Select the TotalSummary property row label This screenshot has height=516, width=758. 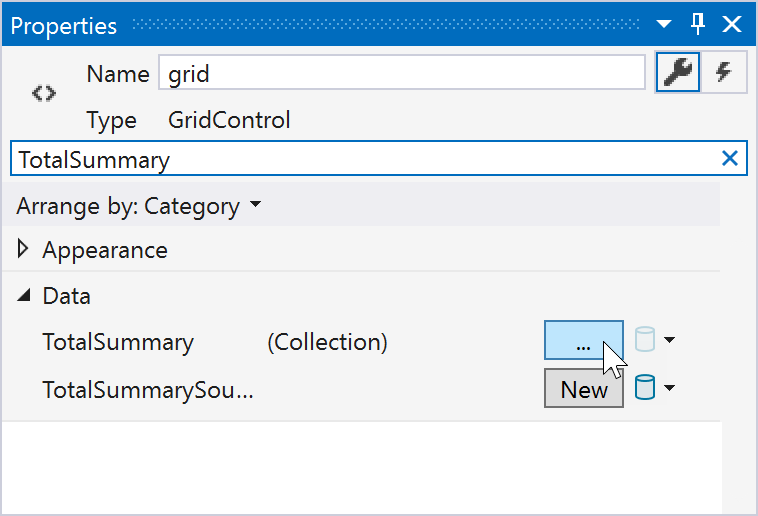[x=118, y=342]
